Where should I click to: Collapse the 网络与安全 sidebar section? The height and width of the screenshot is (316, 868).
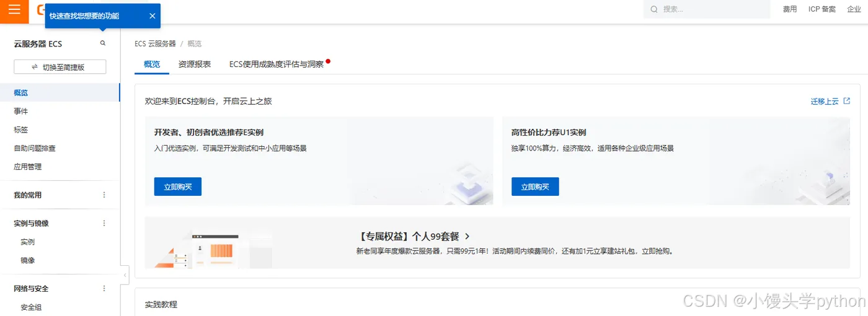pos(32,289)
